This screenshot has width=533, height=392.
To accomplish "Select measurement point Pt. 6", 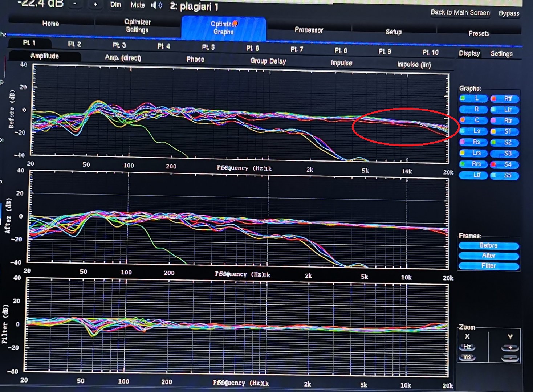I will [252, 48].
